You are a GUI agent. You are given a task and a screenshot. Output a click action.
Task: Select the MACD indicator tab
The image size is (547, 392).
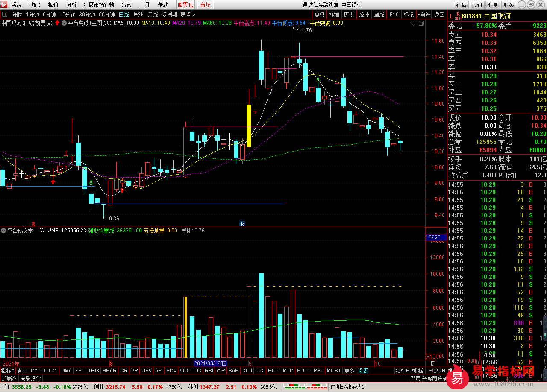(38, 371)
